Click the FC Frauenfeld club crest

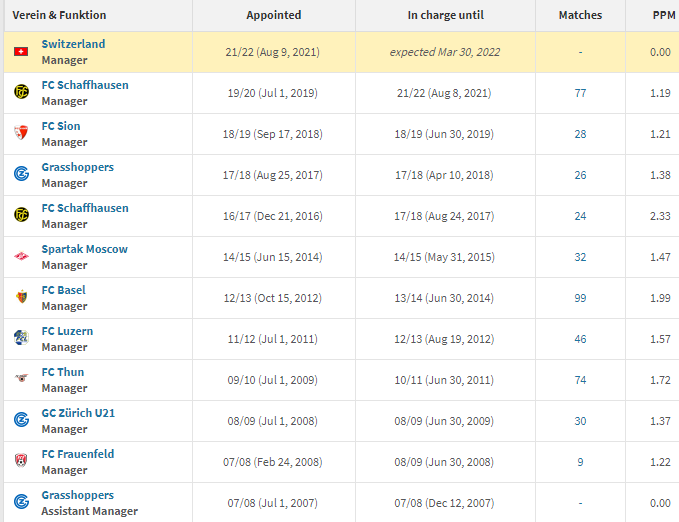pos(21,460)
